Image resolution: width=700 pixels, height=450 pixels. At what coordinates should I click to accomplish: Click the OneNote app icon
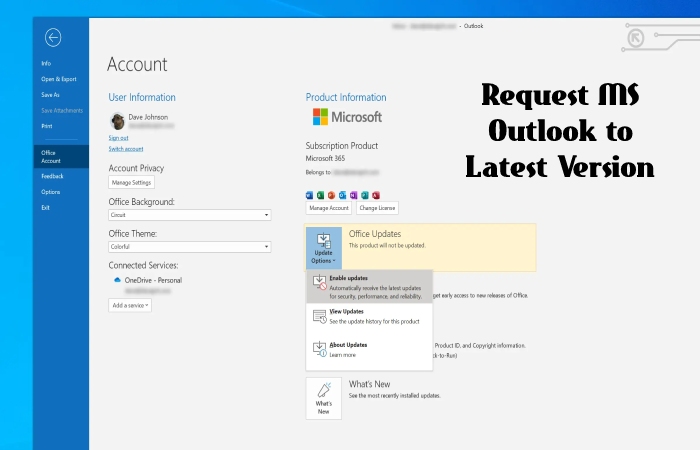(354, 195)
